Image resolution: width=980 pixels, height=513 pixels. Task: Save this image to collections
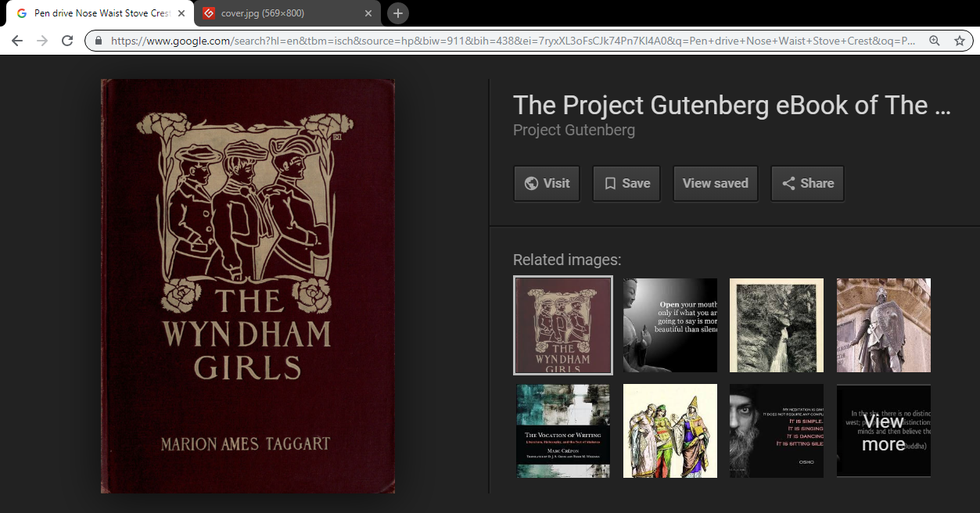[x=626, y=183]
